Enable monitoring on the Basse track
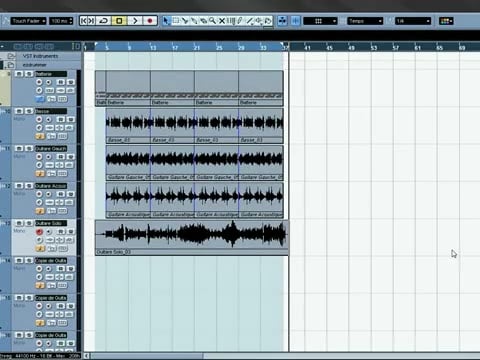The height and width of the screenshot is (360, 480). coord(49,119)
